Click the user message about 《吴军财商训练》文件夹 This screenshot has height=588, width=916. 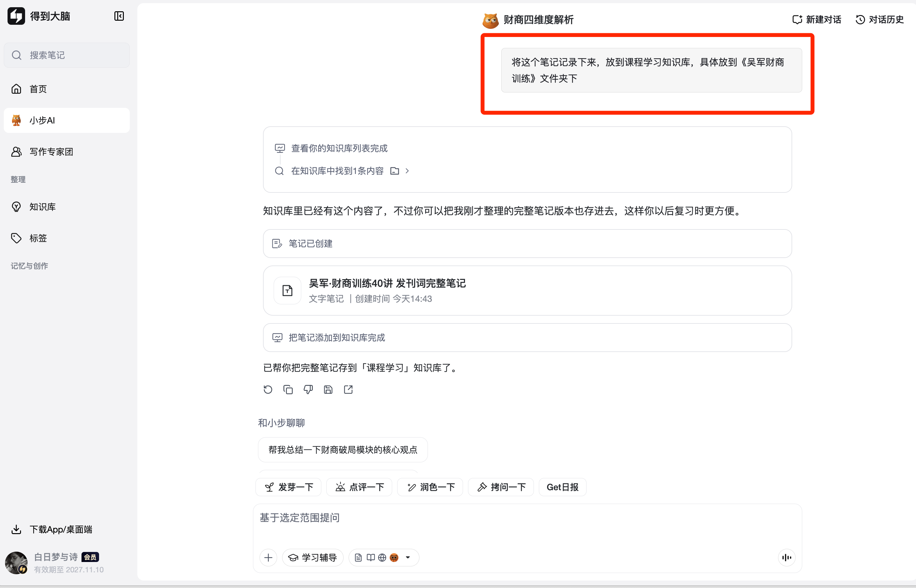(x=651, y=70)
